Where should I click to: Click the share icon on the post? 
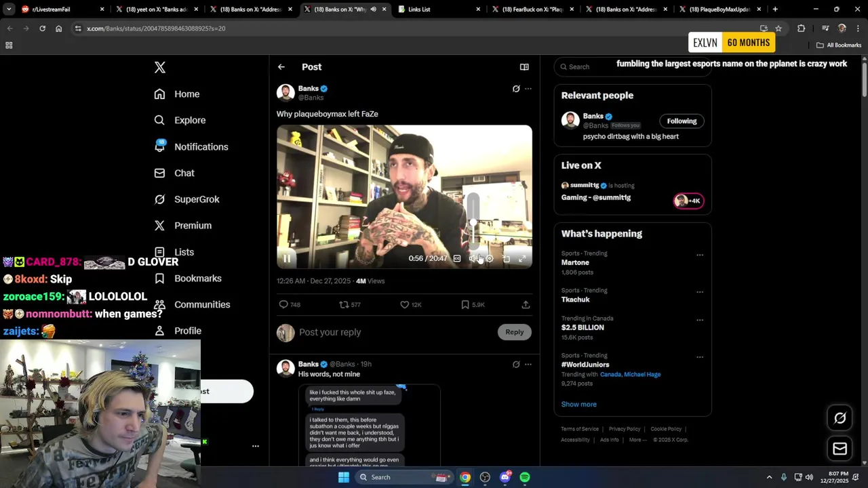pyautogui.click(x=526, y=305)
